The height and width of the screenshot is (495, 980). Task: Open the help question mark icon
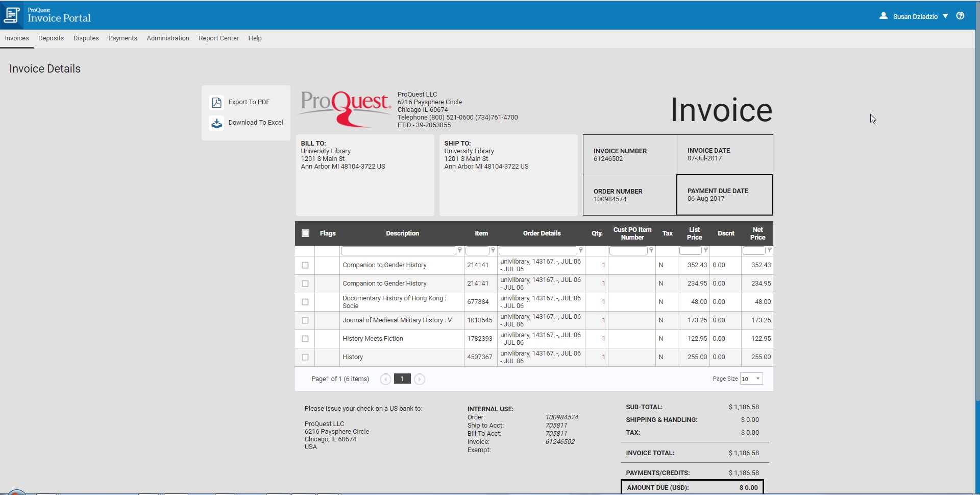(x=961, y=16)
